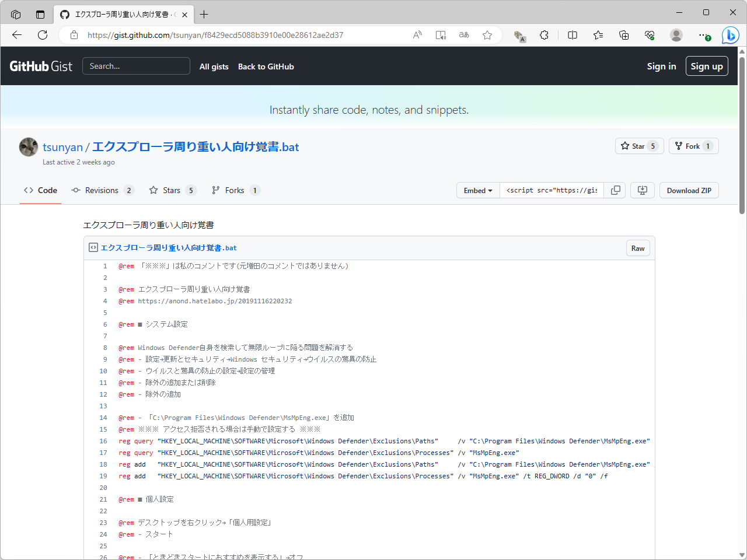This screenshot has width=747, height=560.
Task: Fork this gist
Action: (689, 146)
